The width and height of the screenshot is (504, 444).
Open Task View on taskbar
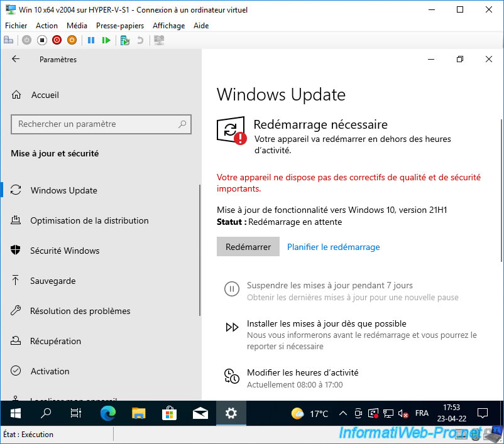(76, 413)
